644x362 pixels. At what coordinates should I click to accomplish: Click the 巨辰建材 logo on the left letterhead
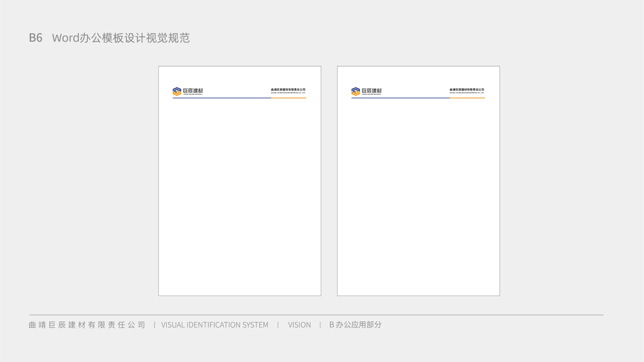tap(188, 91)
